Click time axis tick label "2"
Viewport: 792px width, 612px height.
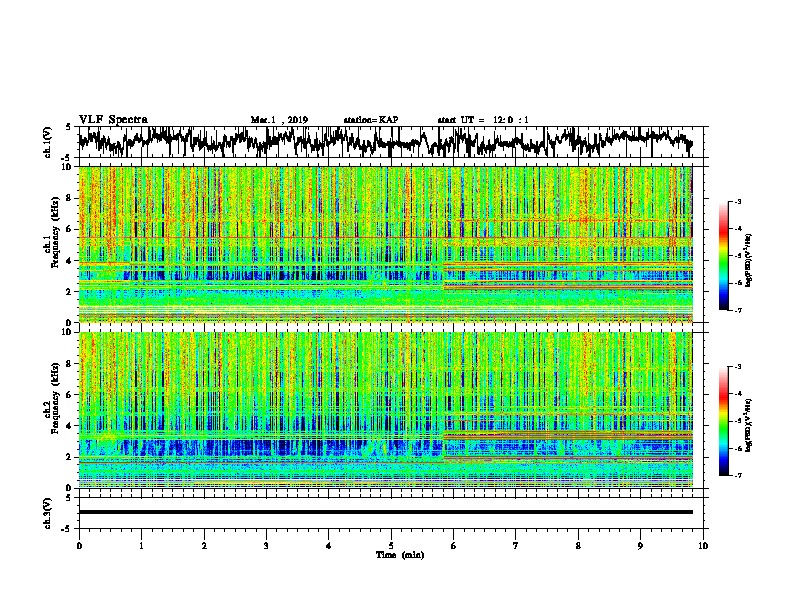coord(204,546)
